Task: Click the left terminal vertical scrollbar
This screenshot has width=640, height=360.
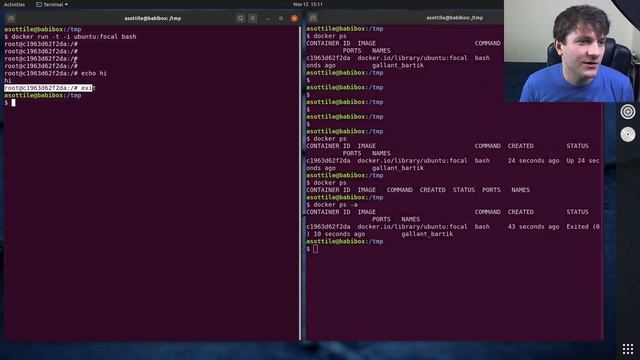Action: 300,182
